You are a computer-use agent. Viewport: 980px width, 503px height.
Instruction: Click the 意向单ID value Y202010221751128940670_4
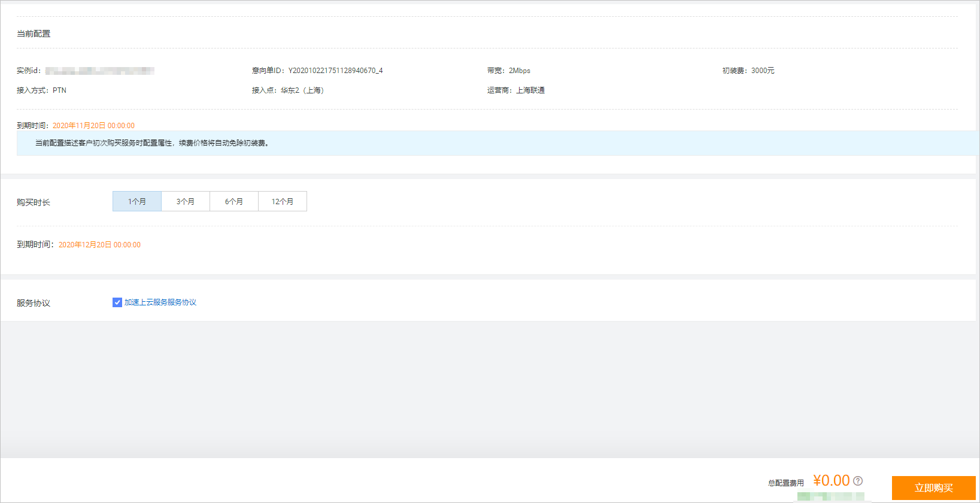[336, 71]
